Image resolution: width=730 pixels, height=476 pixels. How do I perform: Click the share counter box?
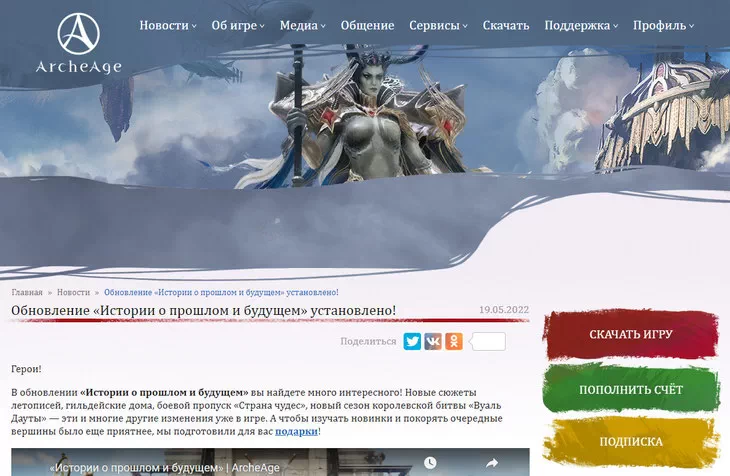point(489,341)
